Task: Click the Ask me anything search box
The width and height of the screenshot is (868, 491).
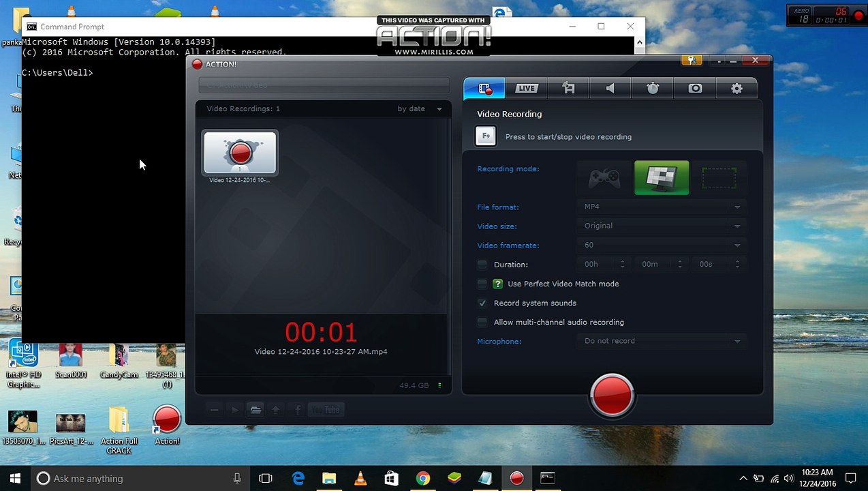Action: click(140, 479)
